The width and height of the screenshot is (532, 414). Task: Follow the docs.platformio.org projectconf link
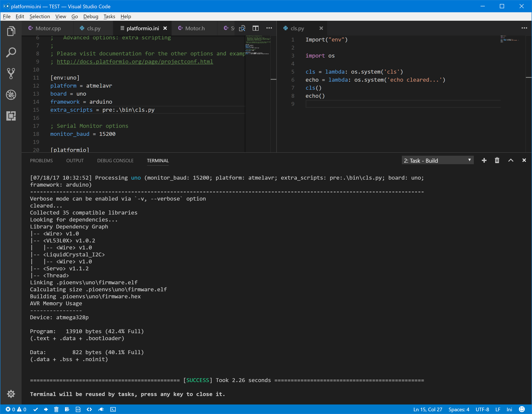[x=135, y=62]
